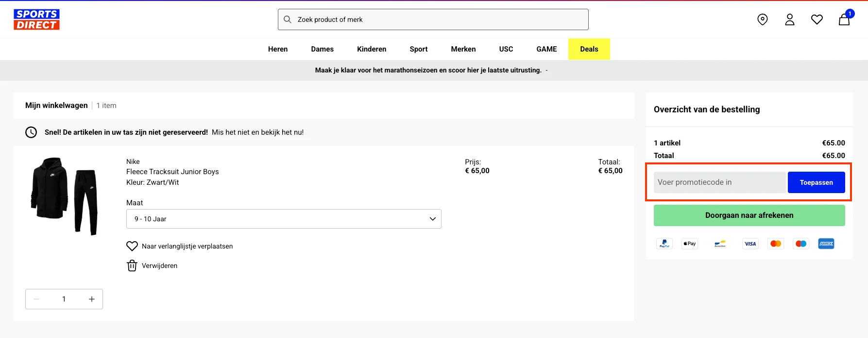Viewport: 868px width, 338px height.
Task: Focus the product search field
Action: pyautogui.click(x=433, y=19)
